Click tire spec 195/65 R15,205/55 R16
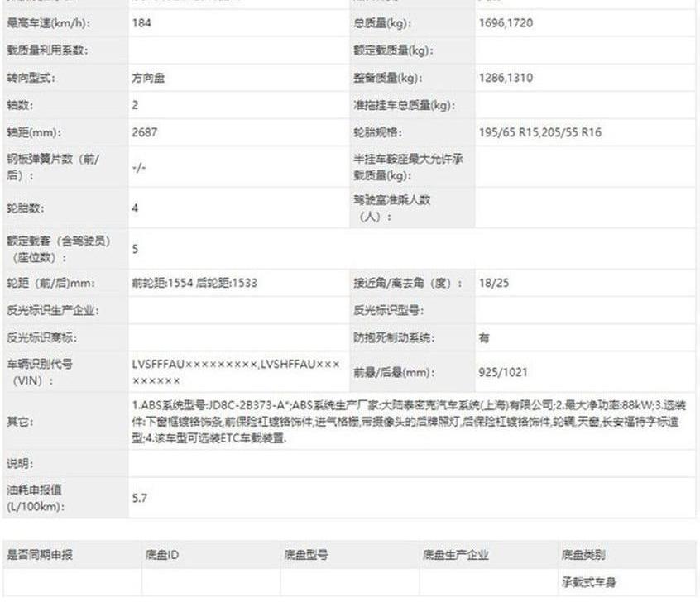 [x=540, y=132]
